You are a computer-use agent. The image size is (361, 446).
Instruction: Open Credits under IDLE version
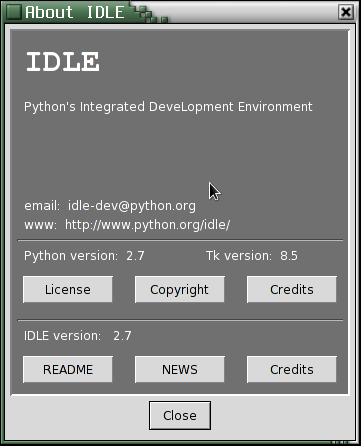tap(292, 369)
